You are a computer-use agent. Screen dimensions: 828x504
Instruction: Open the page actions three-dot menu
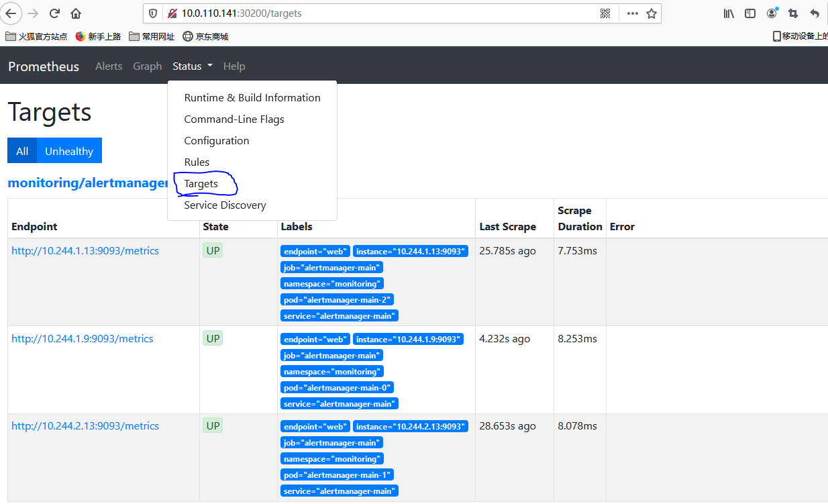pos(632,13)
